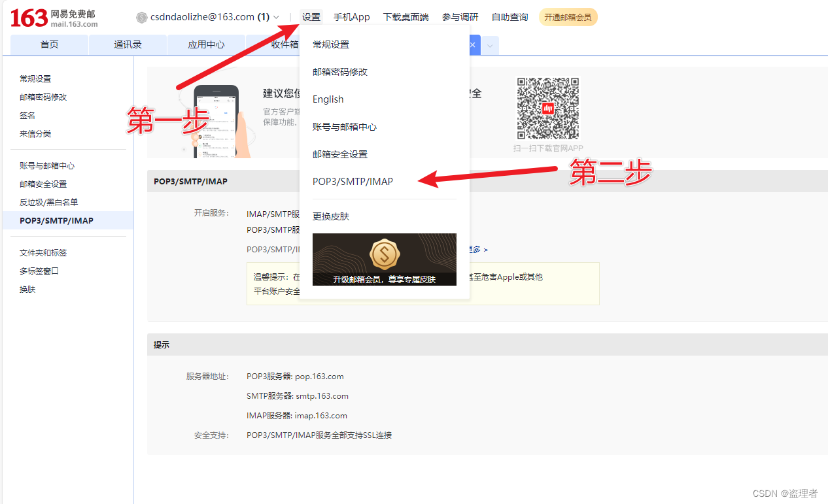
Task: Open 邮箱密码修改 in left sidebar
Action: 43,97
